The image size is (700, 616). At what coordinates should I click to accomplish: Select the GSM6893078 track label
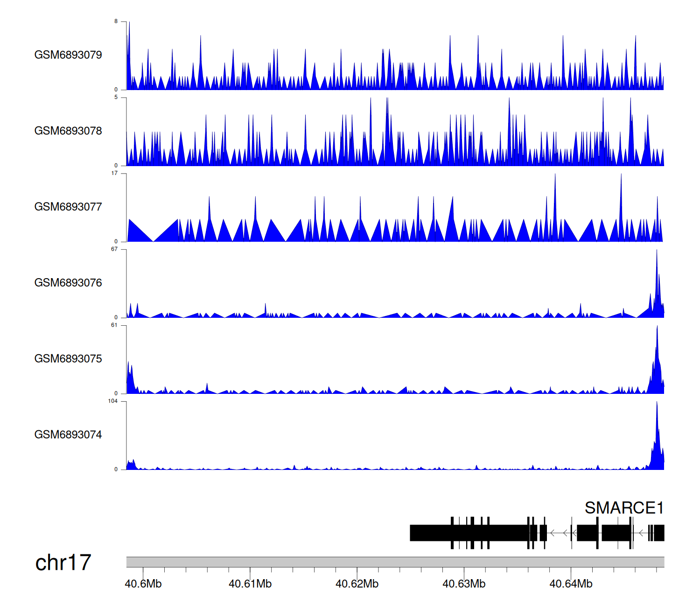[x=68, y=131]
